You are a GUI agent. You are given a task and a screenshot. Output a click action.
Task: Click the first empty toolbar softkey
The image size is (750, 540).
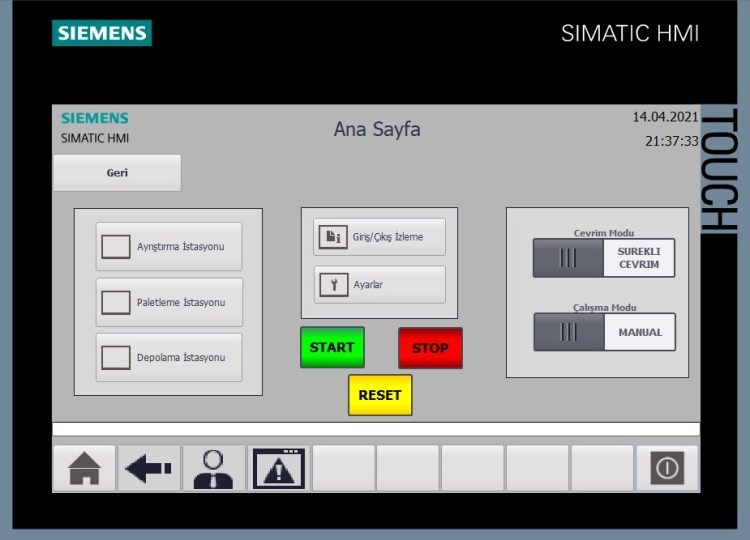pyautogui.click(x=344, y=468)
